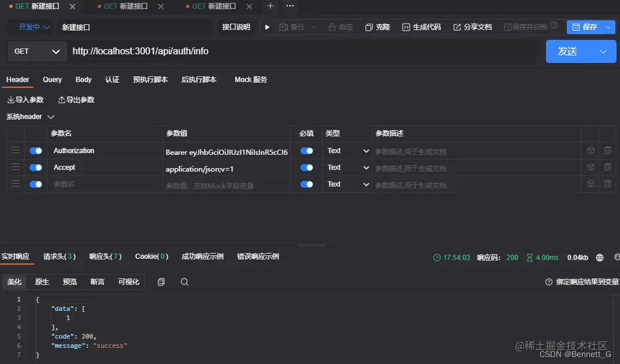Switch to the Body tab

[x=83, y=80]
